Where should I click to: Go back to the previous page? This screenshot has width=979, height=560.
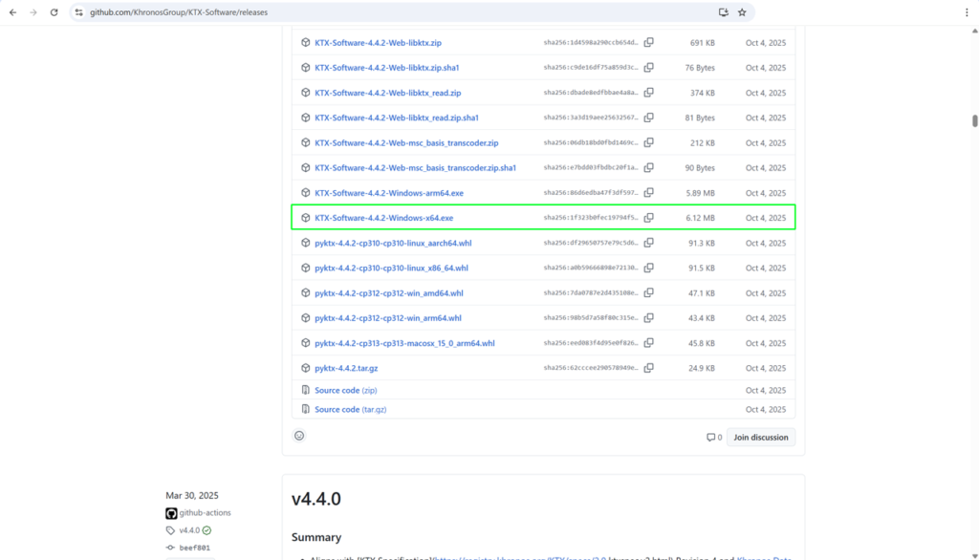pos(12,12)
